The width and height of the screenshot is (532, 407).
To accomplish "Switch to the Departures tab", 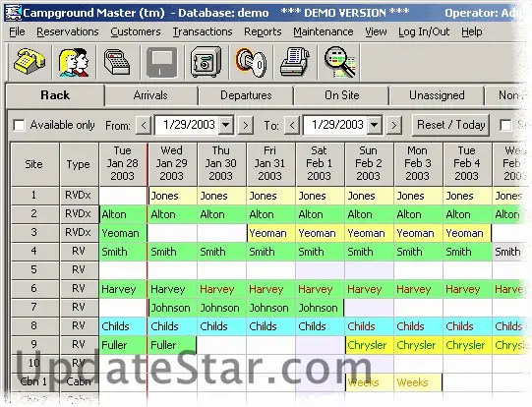I will click(246, 96).
